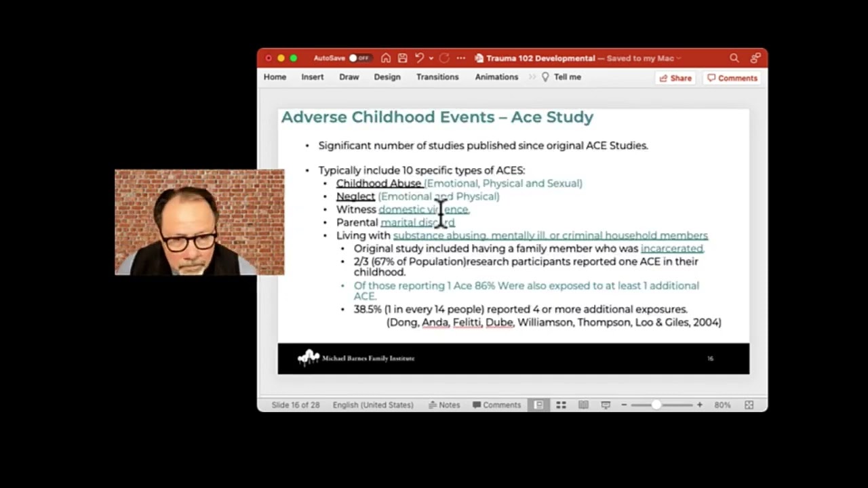Open Comments from the status bar

tap(497, 405)
